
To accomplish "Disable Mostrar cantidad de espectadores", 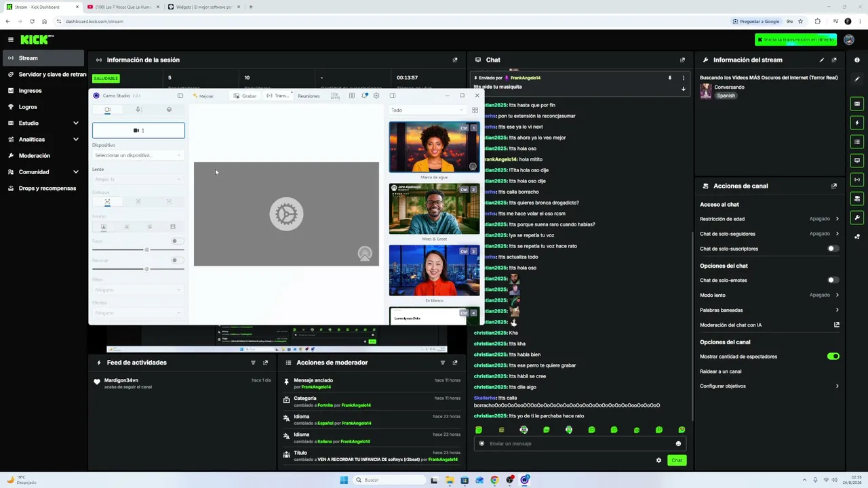I will click(833, 357).
